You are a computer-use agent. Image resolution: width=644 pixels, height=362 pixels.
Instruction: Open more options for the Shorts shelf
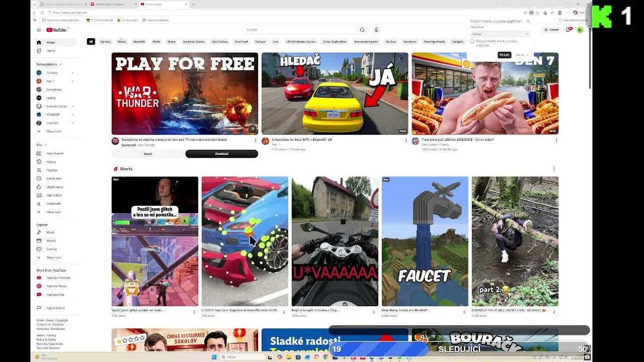(x=554, y=169)
